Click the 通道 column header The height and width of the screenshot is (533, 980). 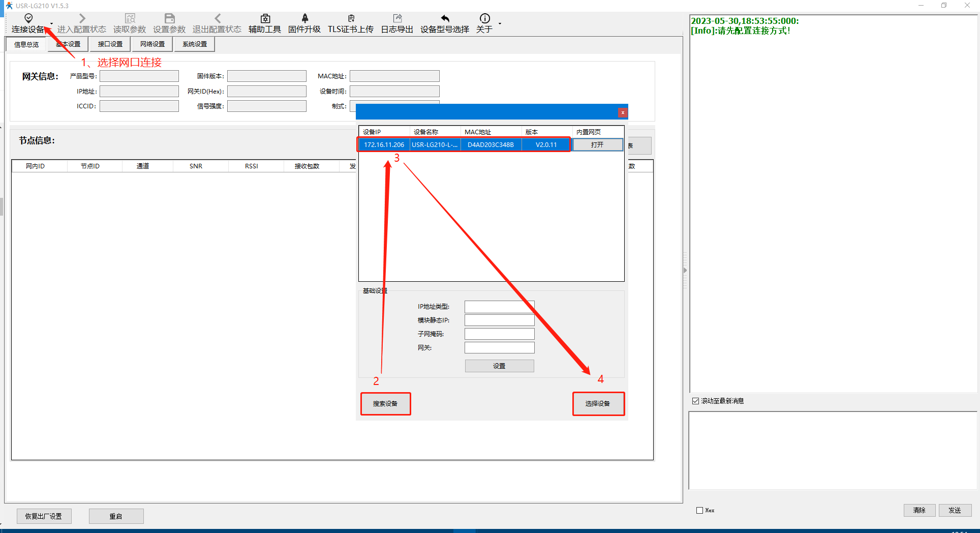[147, 166]
